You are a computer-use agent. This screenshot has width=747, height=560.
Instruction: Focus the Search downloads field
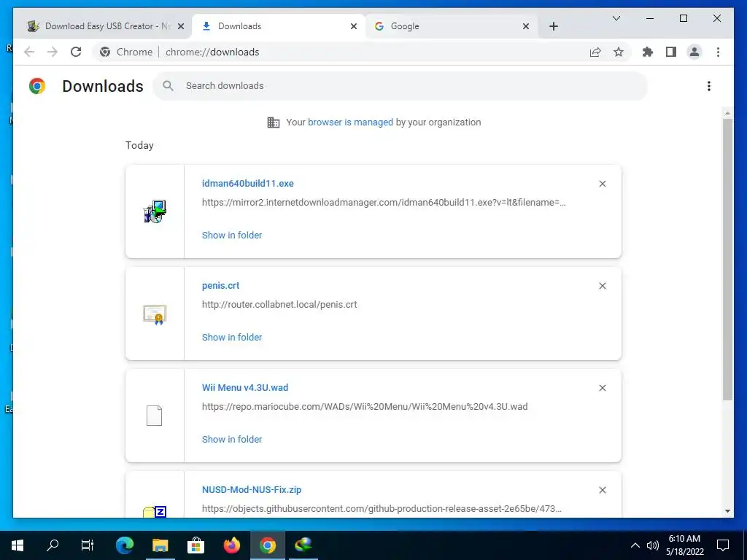coord(400,86)
